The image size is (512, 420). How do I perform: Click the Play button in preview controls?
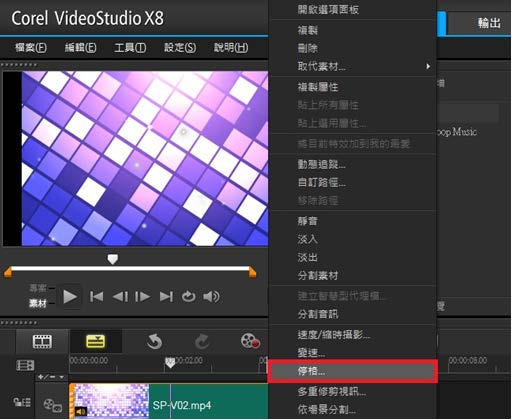coord(70,297)
